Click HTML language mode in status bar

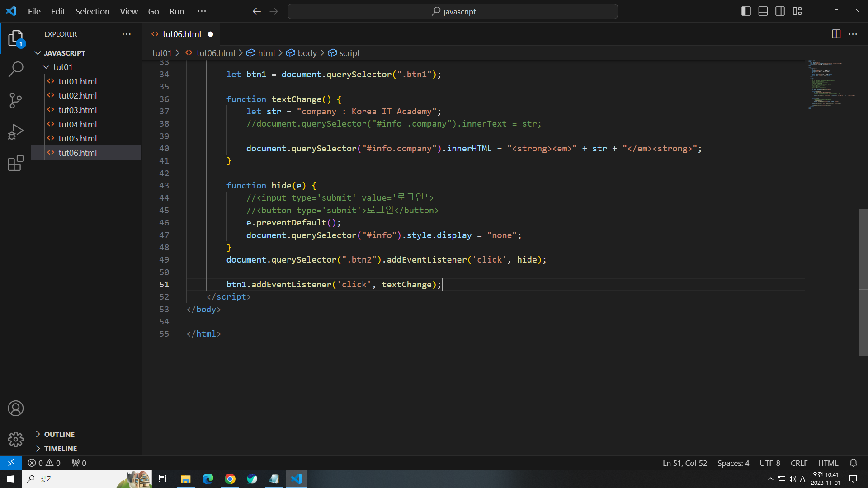click(828, 463)
